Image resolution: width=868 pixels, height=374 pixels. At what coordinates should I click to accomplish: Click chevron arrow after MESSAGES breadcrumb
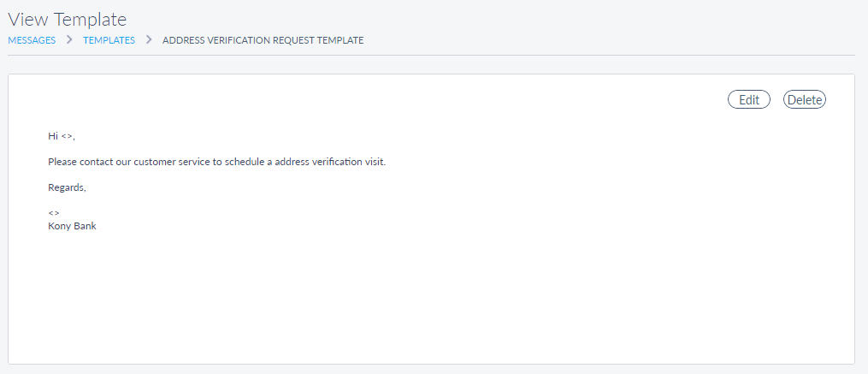pos(69,40)
